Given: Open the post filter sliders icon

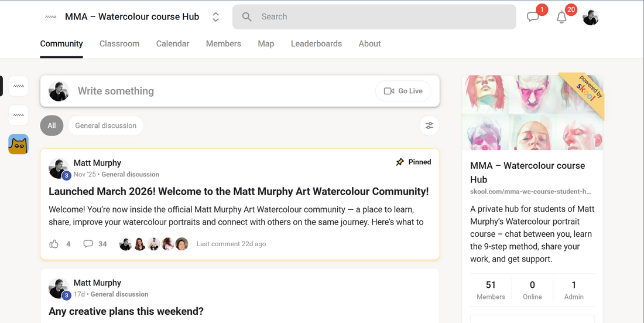Looking at the screenshot, I should pos(429,125).
